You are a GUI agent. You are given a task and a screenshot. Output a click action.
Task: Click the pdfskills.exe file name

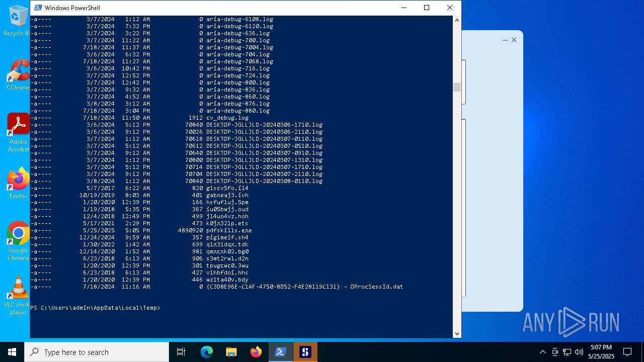[x=229, y=230]
